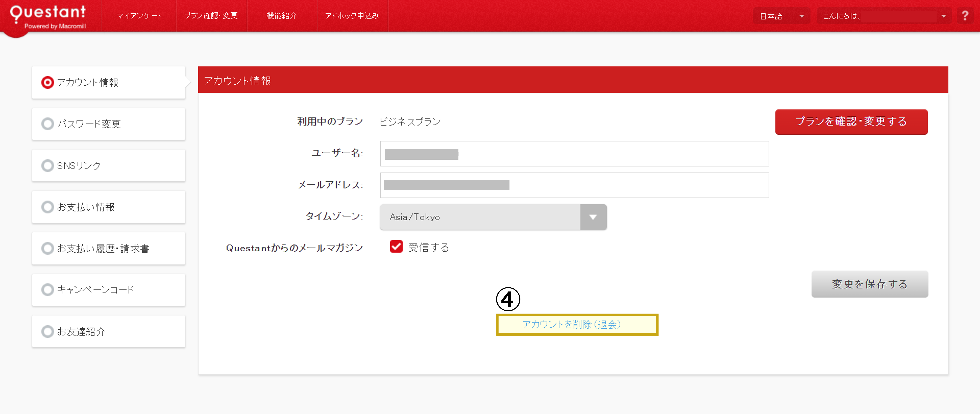The width and height of the screenshot is (980, 414).
Task: Open 機能紹介 menu
Action: 282,16
